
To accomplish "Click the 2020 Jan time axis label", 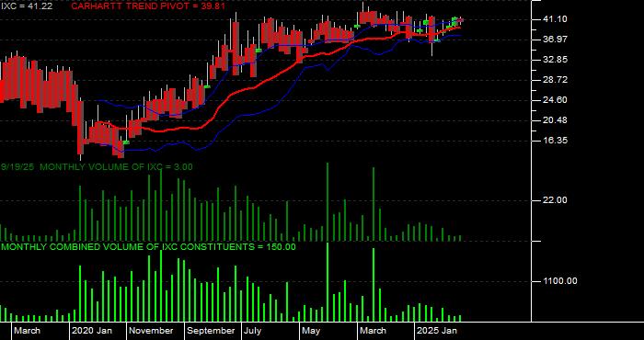I will [92, 331].
